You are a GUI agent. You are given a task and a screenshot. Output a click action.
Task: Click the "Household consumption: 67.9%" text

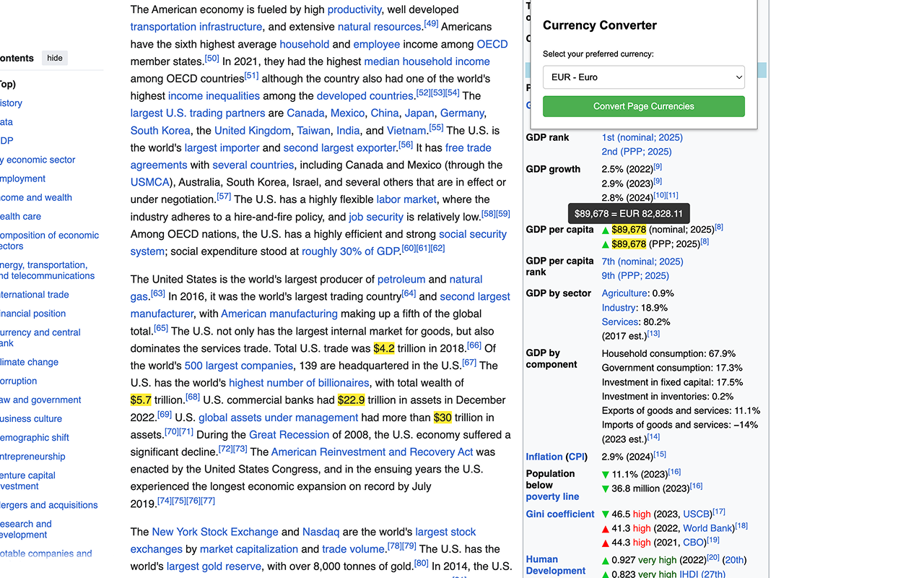click(x=668, y=354)
